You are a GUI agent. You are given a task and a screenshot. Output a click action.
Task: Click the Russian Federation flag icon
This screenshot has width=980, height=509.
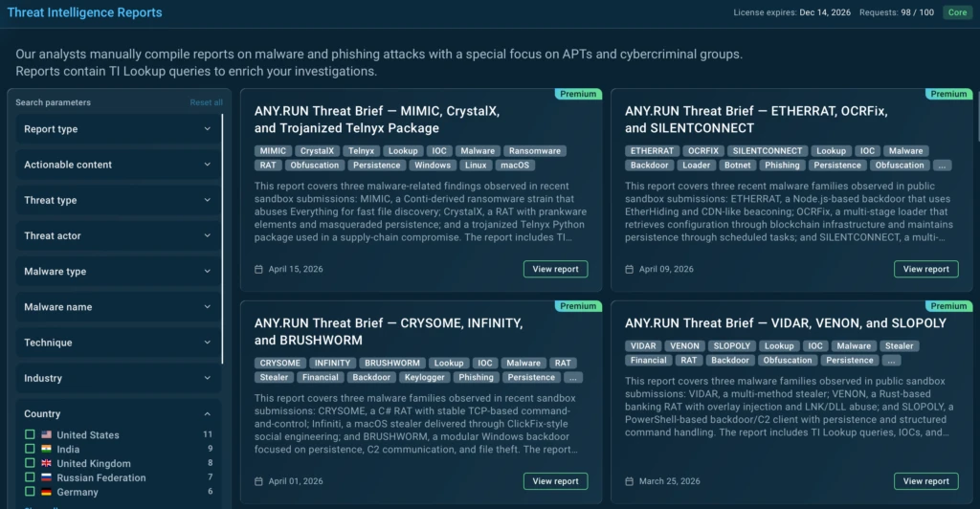click(46, 477)
